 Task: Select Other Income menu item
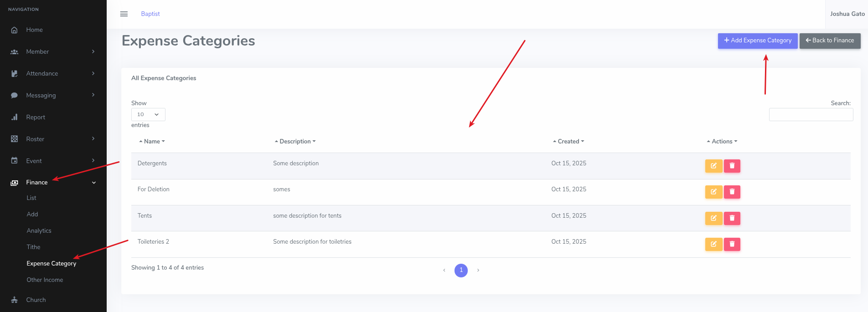point(45,280)
